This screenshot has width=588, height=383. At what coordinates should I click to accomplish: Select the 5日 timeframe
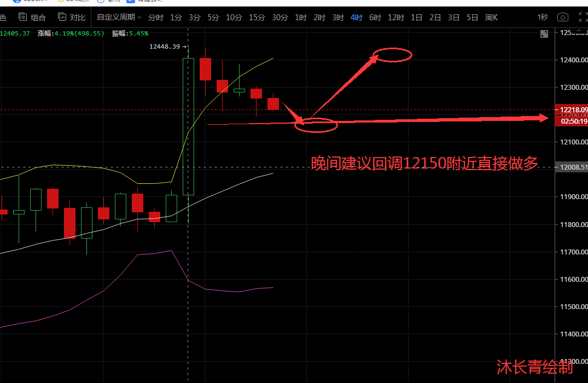tap(472, 18)
